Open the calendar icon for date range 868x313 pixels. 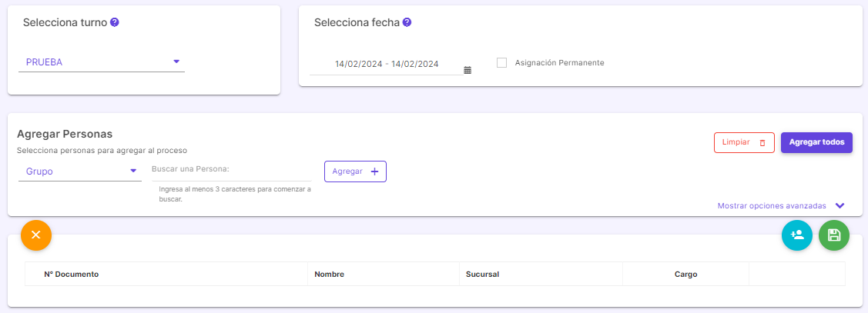[468, 70]
